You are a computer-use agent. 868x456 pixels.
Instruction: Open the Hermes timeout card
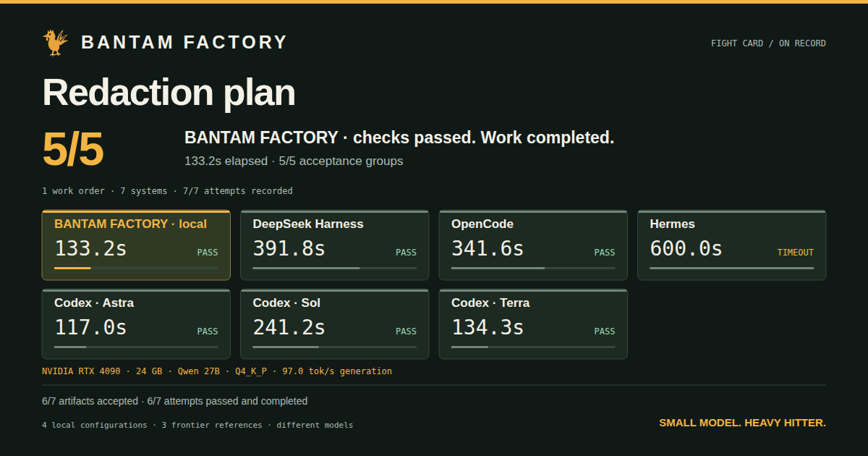731,245
